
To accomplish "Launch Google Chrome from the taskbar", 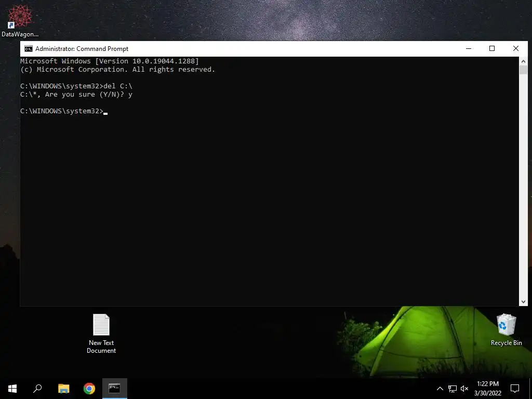I will pos(89,389).
